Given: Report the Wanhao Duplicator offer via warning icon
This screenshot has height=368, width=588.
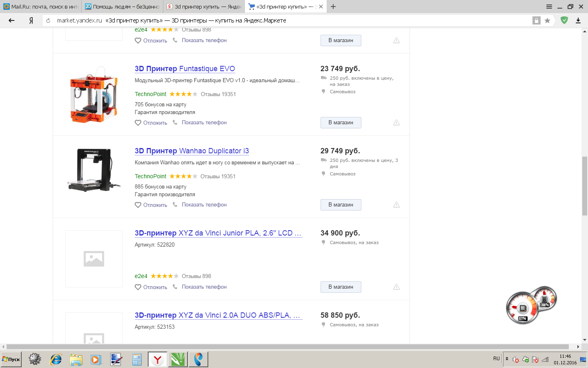Looking at the screenshot, I should (x=396, y=205).
